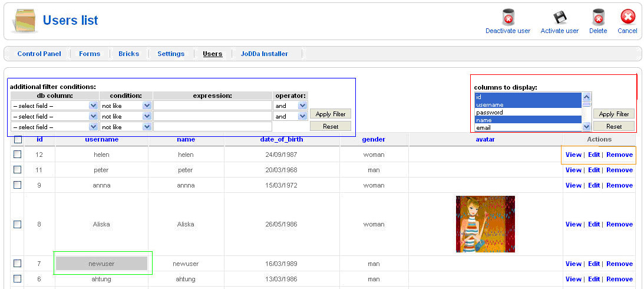Click Remove link for ahtung
644x289 pixels.
[x=619, y=279]
